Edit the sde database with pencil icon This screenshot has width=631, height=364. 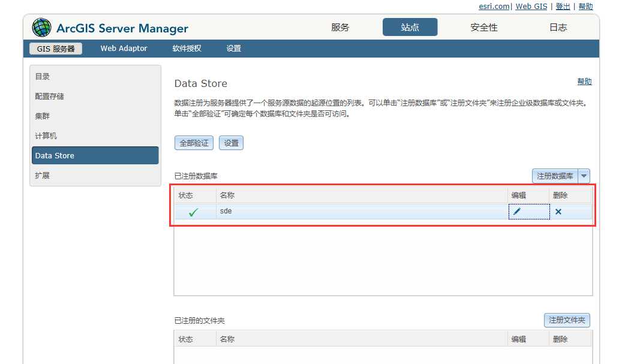click(x=516, y=212)
